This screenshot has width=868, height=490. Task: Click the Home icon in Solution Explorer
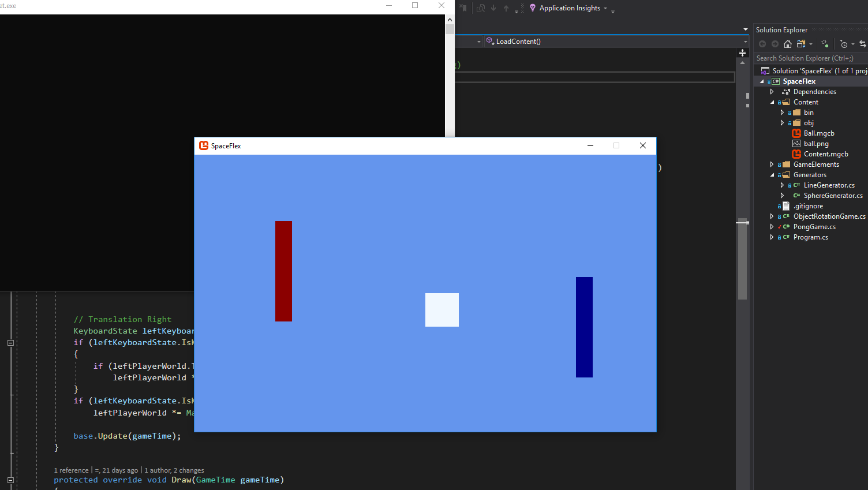(x=788, y=44)
